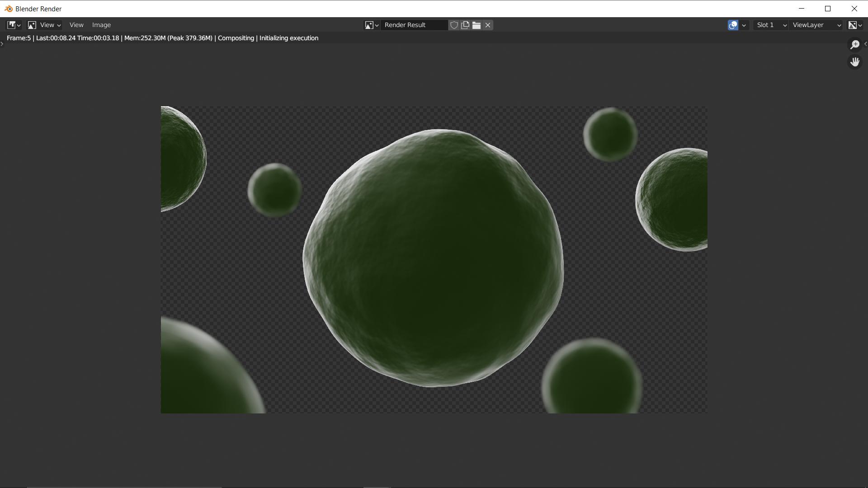Click the Blender logo in title bar
The width and height of the screenshot is (868, 488).
coord(8,9)
